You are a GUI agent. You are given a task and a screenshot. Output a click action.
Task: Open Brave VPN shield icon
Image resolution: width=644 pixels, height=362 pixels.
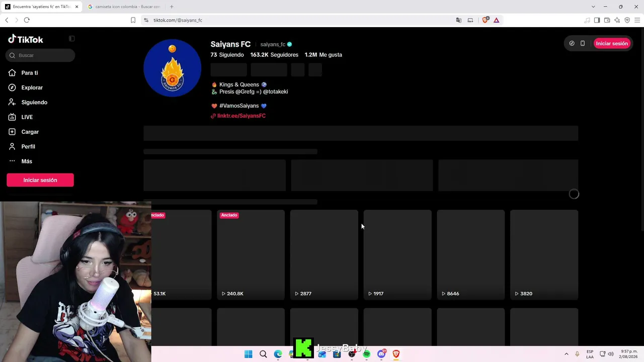click(627, 20)
